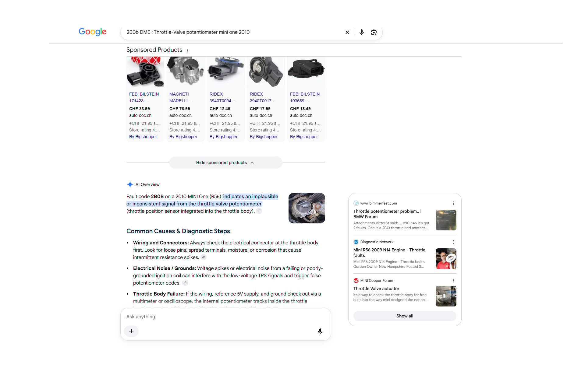Open Throttle Valve actuator forum result
The width and height of the screenshot is (585, 392).
coord(376,289)
